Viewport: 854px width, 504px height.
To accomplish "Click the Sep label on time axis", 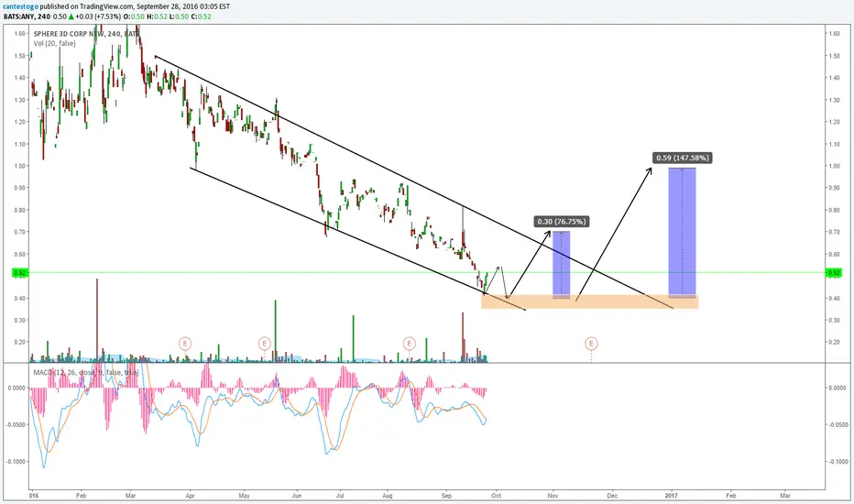I will 446,496.
